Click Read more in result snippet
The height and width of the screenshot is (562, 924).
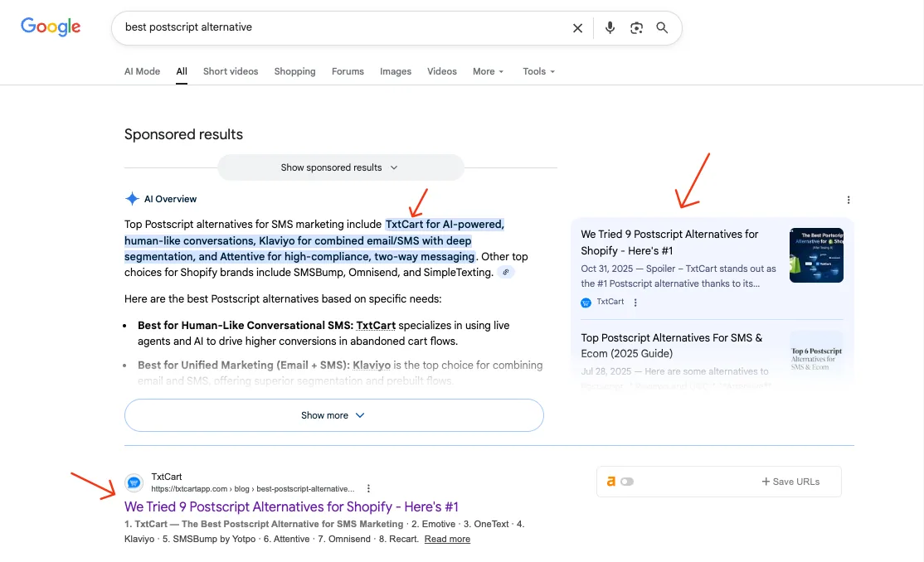click(447, 539)
